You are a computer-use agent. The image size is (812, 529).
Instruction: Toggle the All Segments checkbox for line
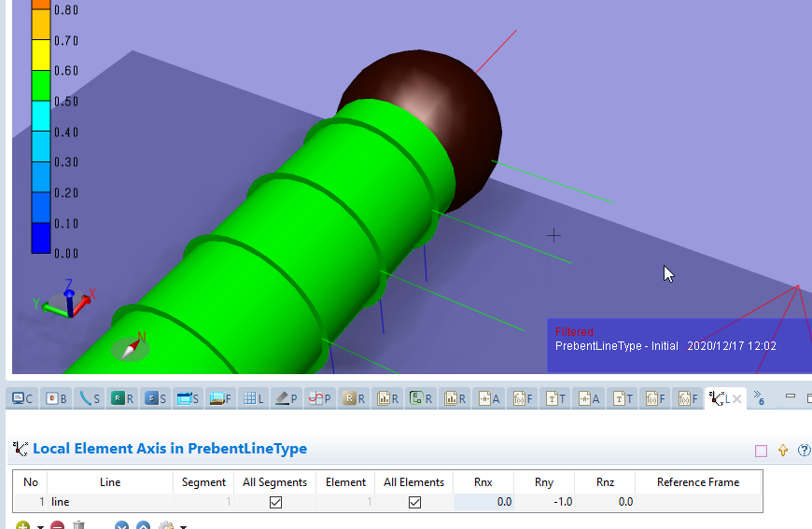tap(274, 502)
